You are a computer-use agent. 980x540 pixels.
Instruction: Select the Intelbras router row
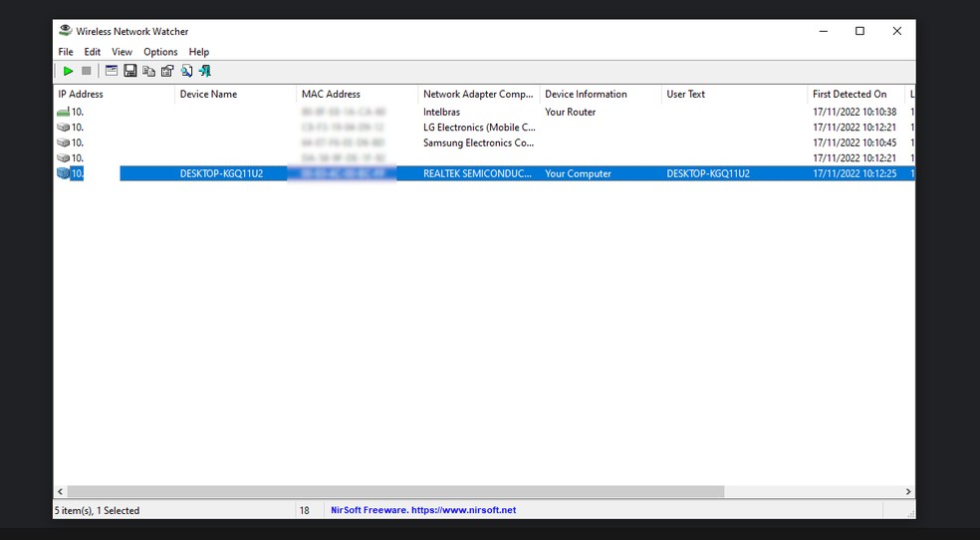(x=441, y=113)
